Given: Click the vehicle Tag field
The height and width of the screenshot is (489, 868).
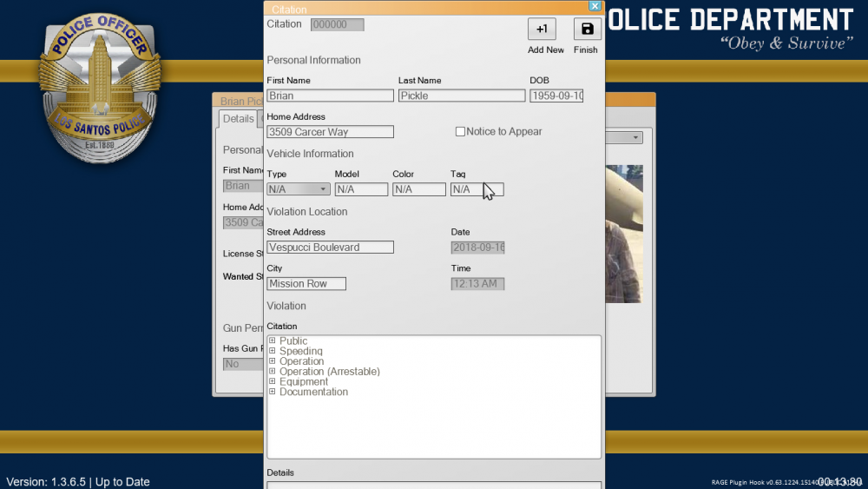Looking at the screenshot, I should [x=477, y=189].
